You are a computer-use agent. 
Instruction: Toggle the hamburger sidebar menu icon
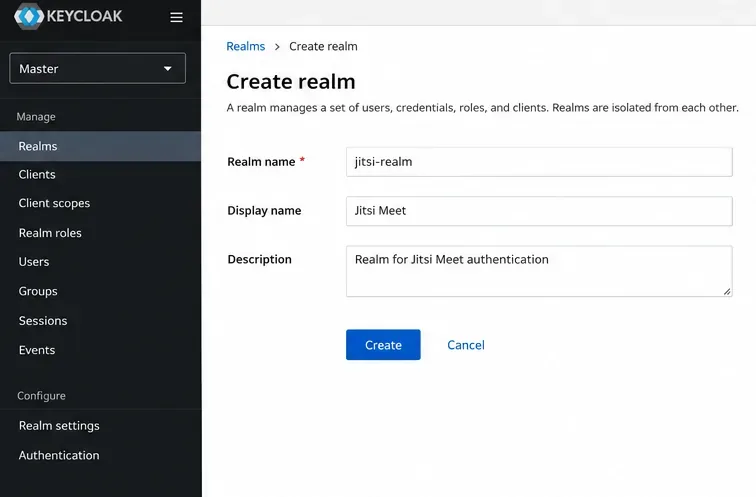[176, 17]
